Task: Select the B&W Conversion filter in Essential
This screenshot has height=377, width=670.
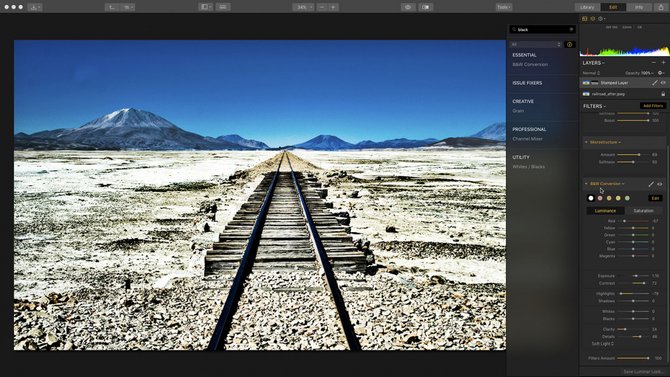Action: pos(530,65)
